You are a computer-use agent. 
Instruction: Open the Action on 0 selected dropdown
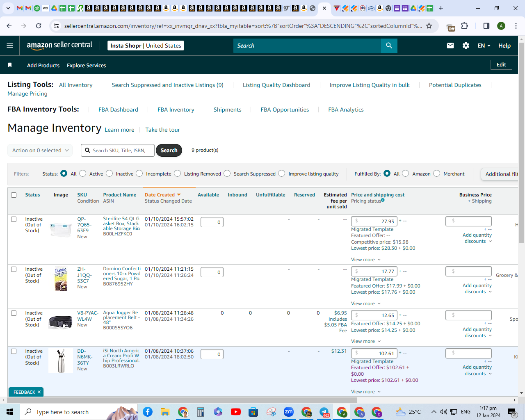tap(40, 151)
